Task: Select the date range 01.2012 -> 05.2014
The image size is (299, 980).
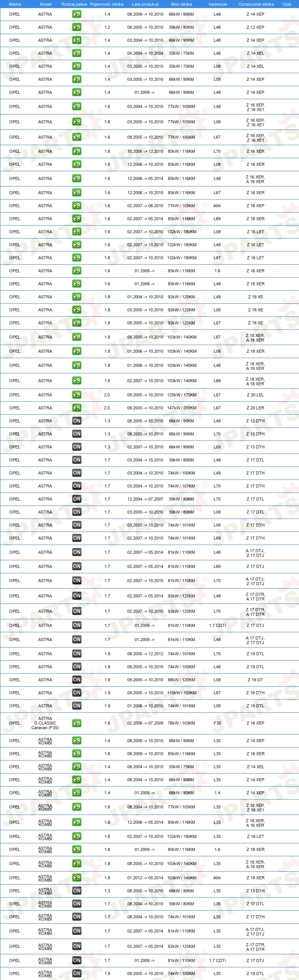Action: pos(145,878)
